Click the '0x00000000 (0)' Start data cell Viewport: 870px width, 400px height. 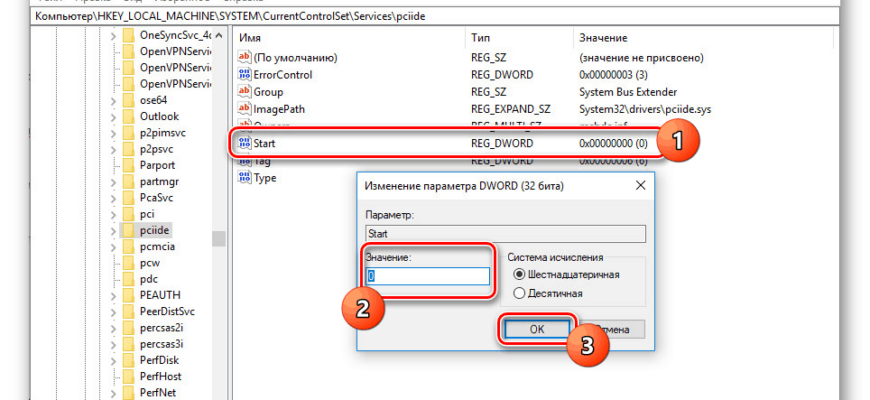(x=613, y=144)
